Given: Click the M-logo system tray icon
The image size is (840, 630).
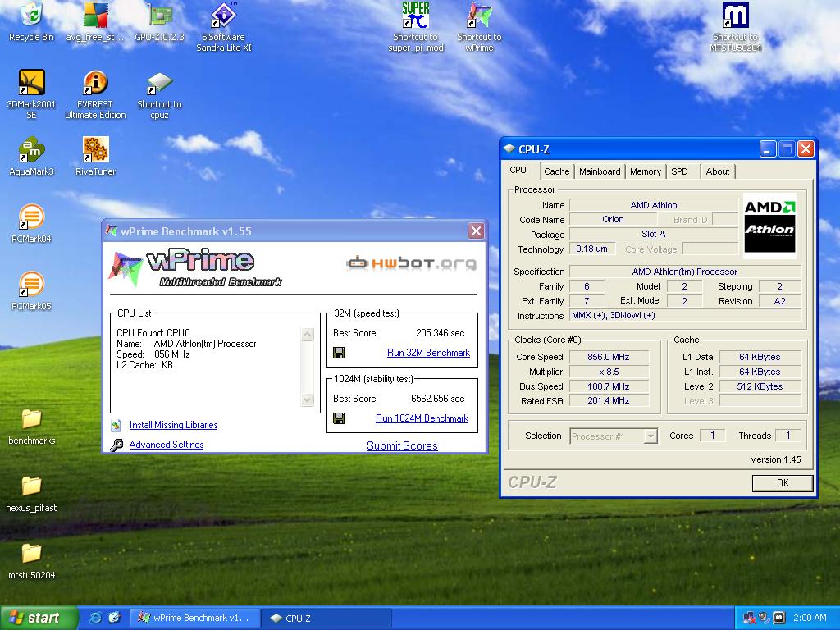Looking at the screenshot, I should tap(779, 618).
